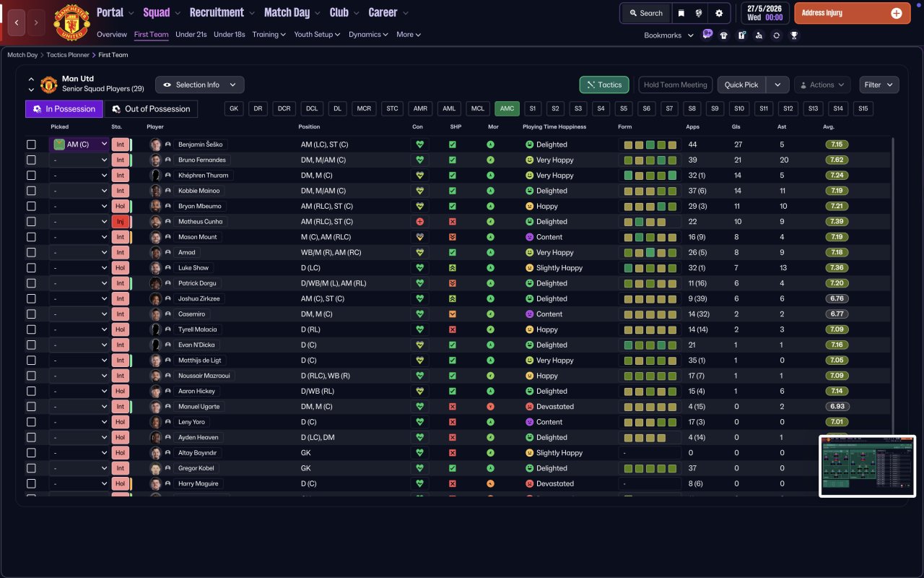Viewport: 924px width, 578px height.
Task: Click the Man Utd badge in squad panel
Action: point(48,85)
